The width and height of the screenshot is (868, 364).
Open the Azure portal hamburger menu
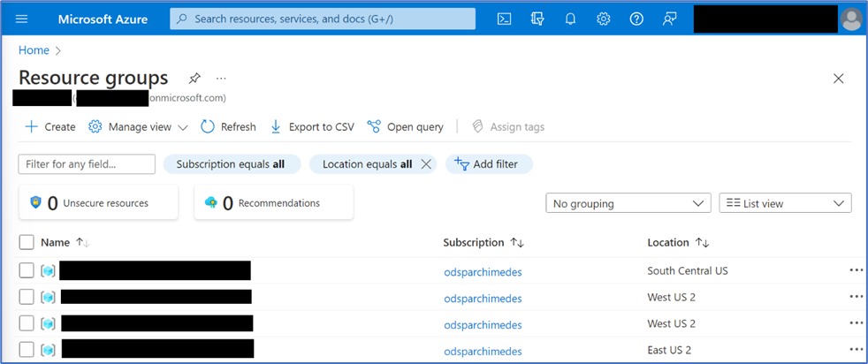(21, 19)
